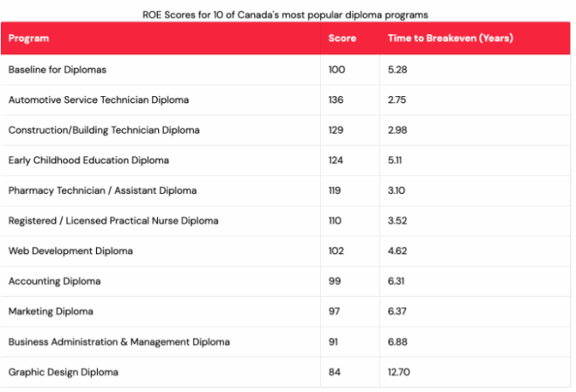The image size is (576, 392).
Task: Click Pharmacy Technician / Assistant Diploma text
Action: pyautogui.click(x=102, y=190)
